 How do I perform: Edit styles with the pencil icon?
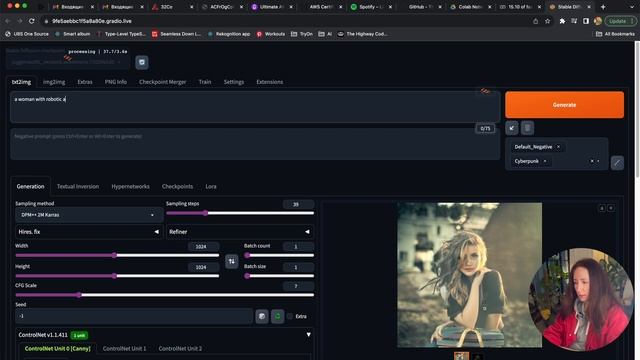click(x=617, y=162)
